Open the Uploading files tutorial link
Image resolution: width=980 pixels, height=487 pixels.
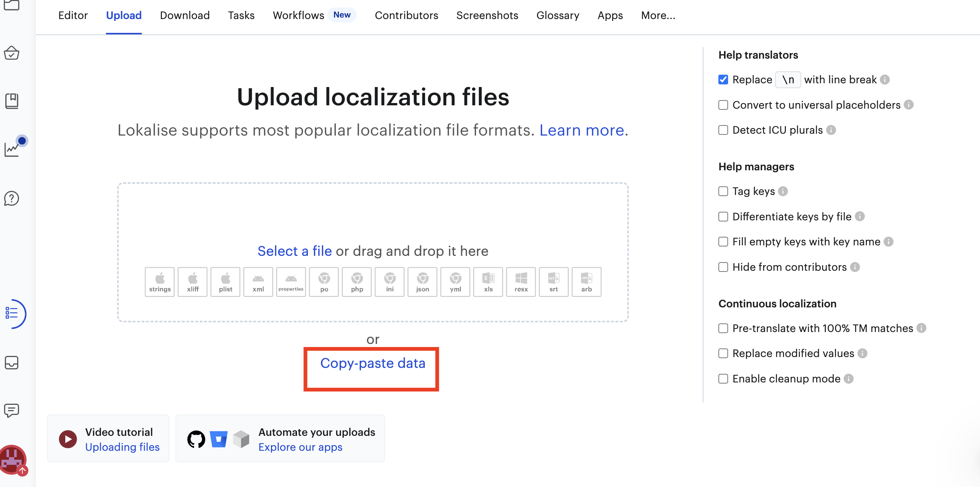[122, 447]
